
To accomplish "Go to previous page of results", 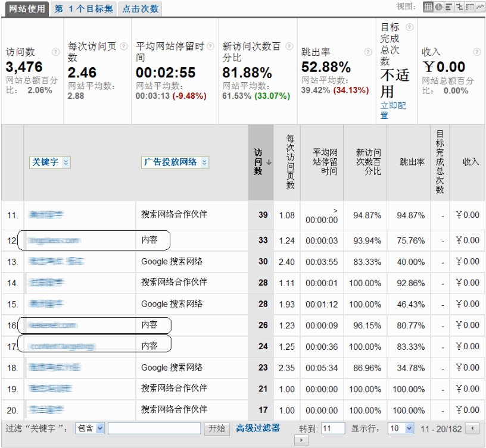I will (472, 428).
